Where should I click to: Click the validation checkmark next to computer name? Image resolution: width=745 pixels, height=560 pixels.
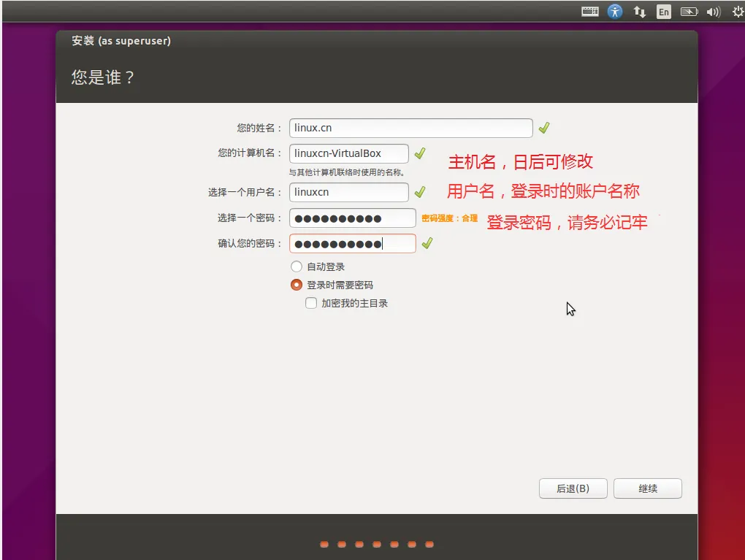420,153
